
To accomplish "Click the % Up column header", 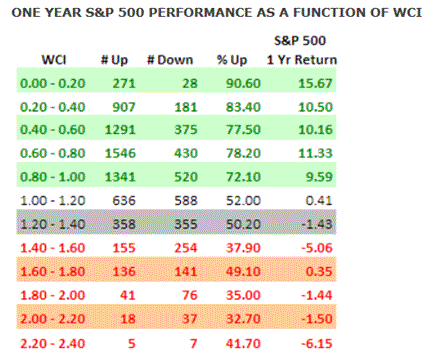I will click(x=232, y=60).
